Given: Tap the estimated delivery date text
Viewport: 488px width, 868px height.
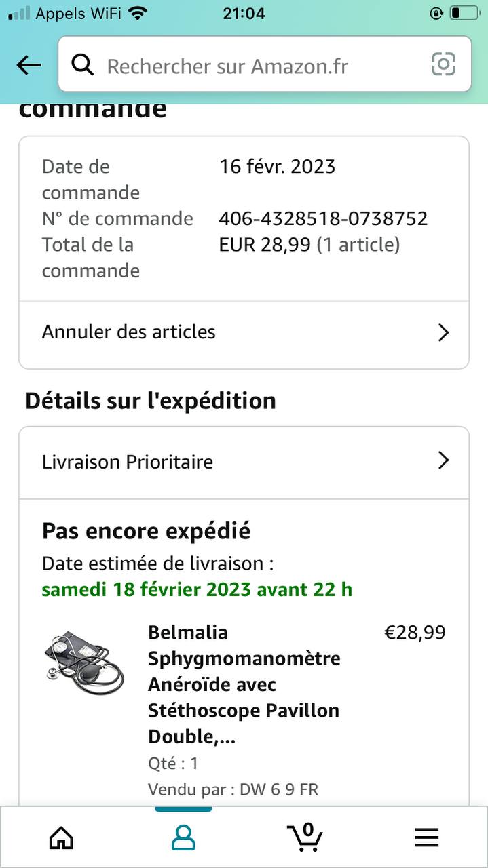Looking at the screenshot, I should coord(197,589).
